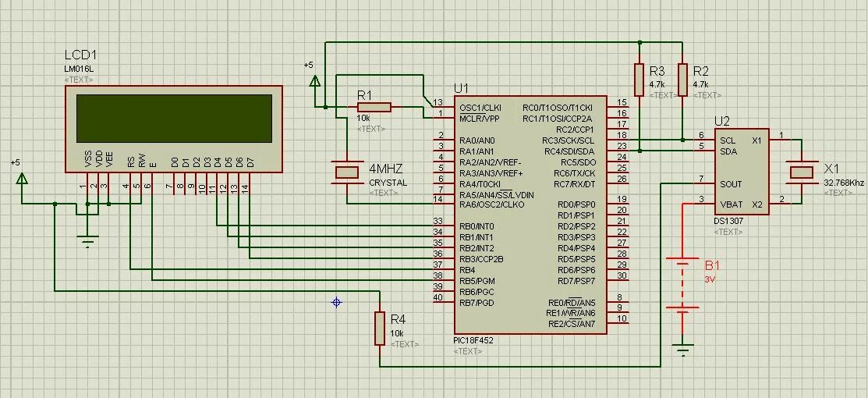Click the RB5/PGM pin label
868x398 pixels.
pyautogui.click(x=477, y=281)
